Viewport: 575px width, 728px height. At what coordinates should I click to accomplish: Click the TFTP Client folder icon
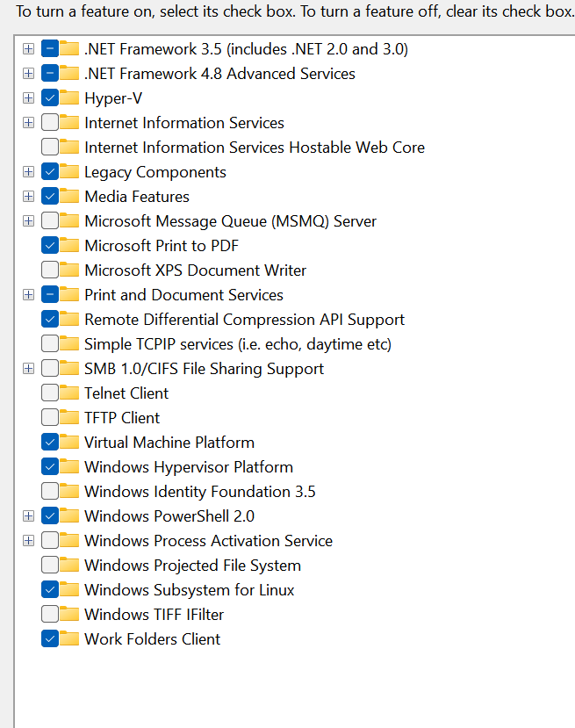coord(69,417)
